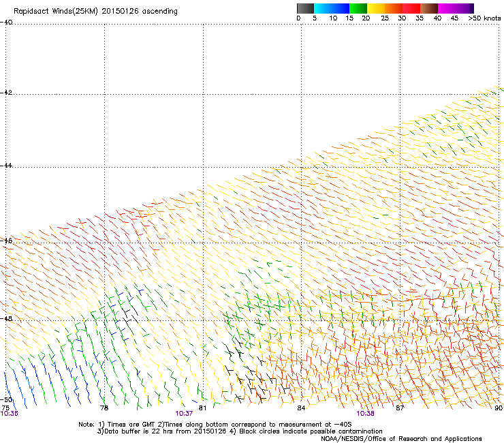This screenshot has height=443, width=504.
Task: Click the brown 35-40 knots legend swatch
Action: (429, 8)
